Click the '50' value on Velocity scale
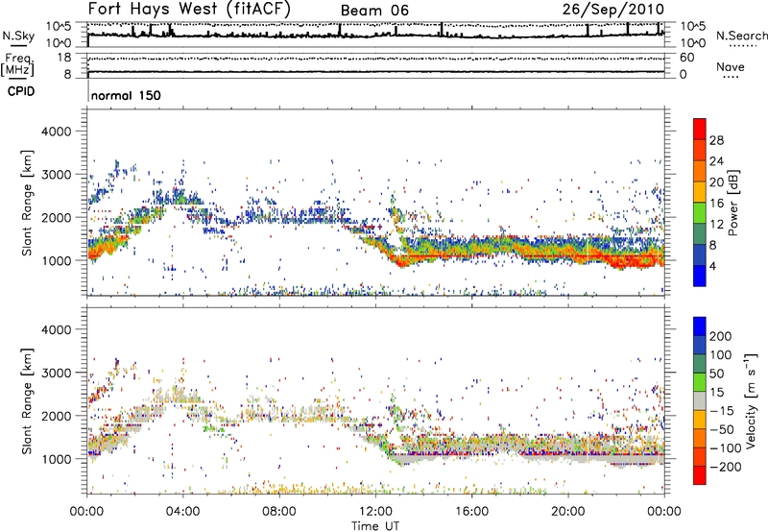 click(x=716, y=374)
